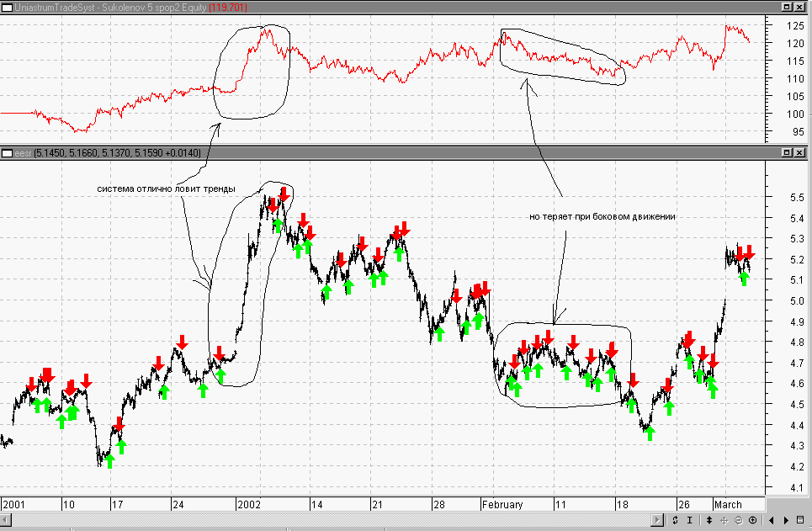Image resolution: width=812 pixels, height=531 pixels.
Task: Click the horizontal scrollbar left arrow
Action: [5, 519]
